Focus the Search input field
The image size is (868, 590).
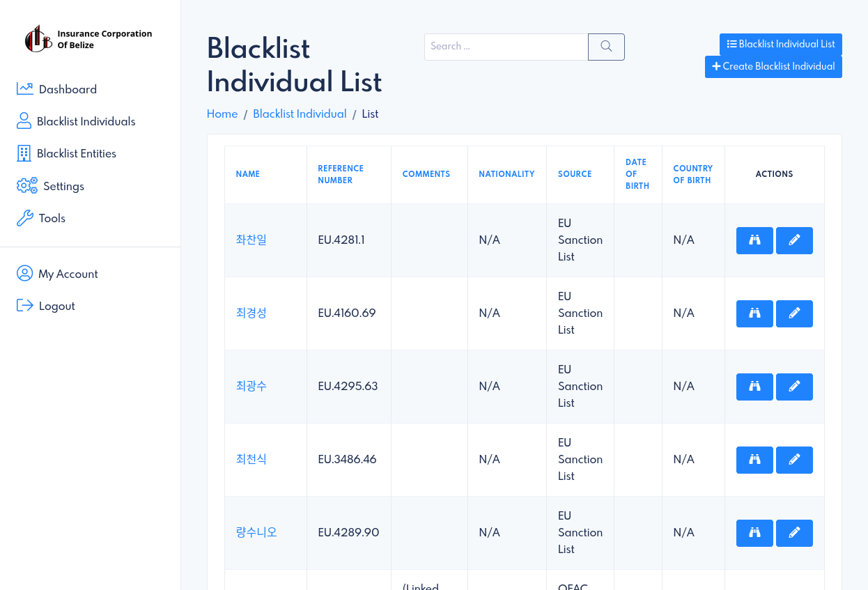tap(506, 47)
